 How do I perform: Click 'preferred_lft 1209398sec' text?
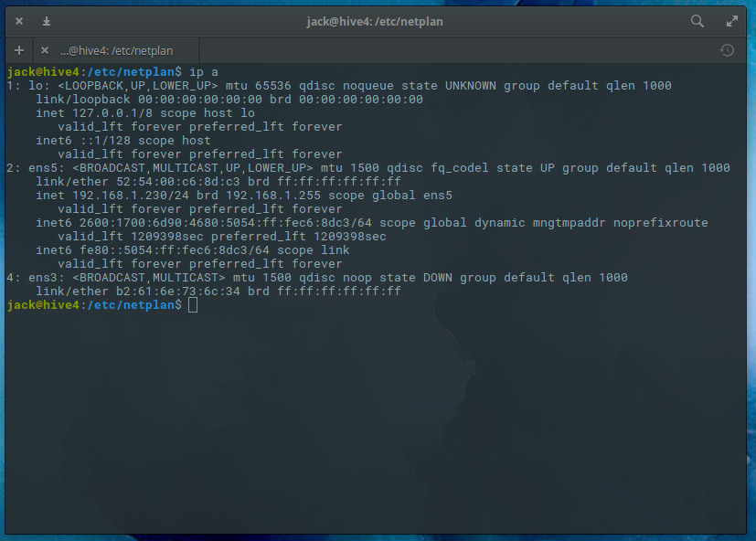click(x=298, y=237)
